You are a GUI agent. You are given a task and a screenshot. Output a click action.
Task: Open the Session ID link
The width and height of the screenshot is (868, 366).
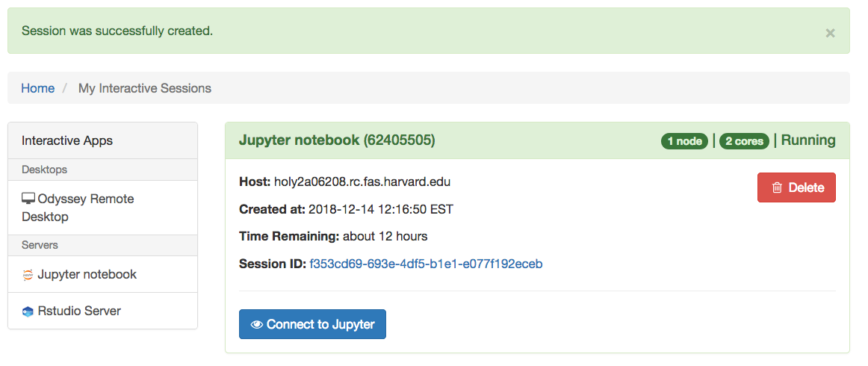pyautogui.click(x=426, y=264)
